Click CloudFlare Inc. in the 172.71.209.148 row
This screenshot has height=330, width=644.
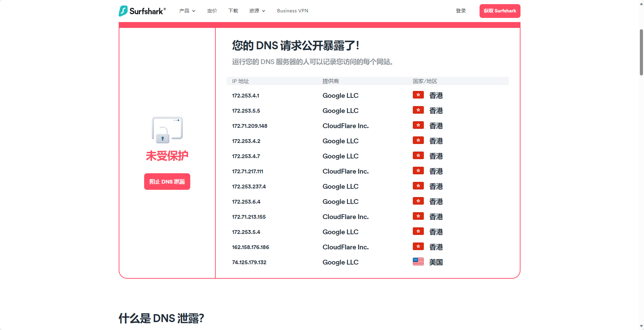point(346,126)
